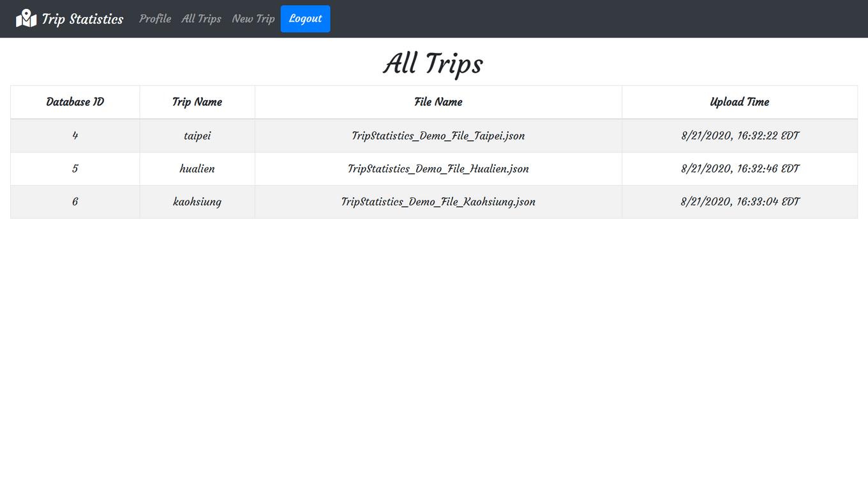Select the taipei trip name cell
868x488 pixels.
tap(197, 136)
